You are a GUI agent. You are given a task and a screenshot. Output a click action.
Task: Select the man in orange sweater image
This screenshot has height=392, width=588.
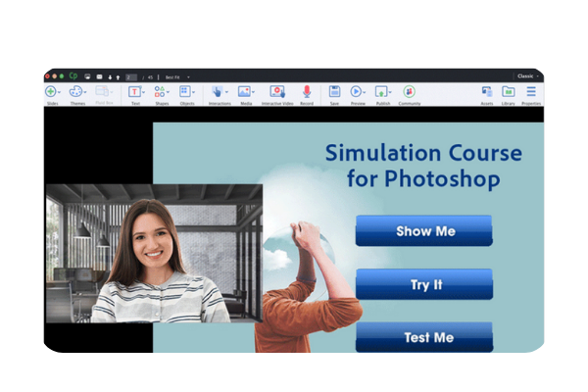309,287
